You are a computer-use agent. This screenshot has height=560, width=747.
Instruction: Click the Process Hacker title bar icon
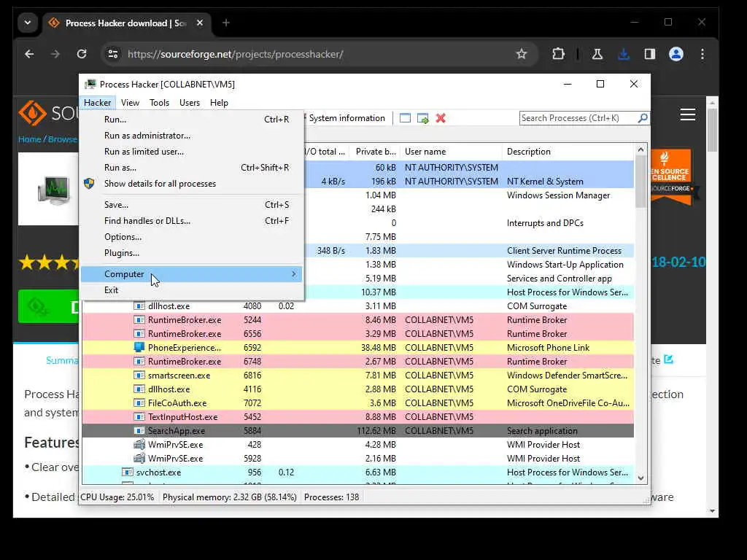click(90, 85)
